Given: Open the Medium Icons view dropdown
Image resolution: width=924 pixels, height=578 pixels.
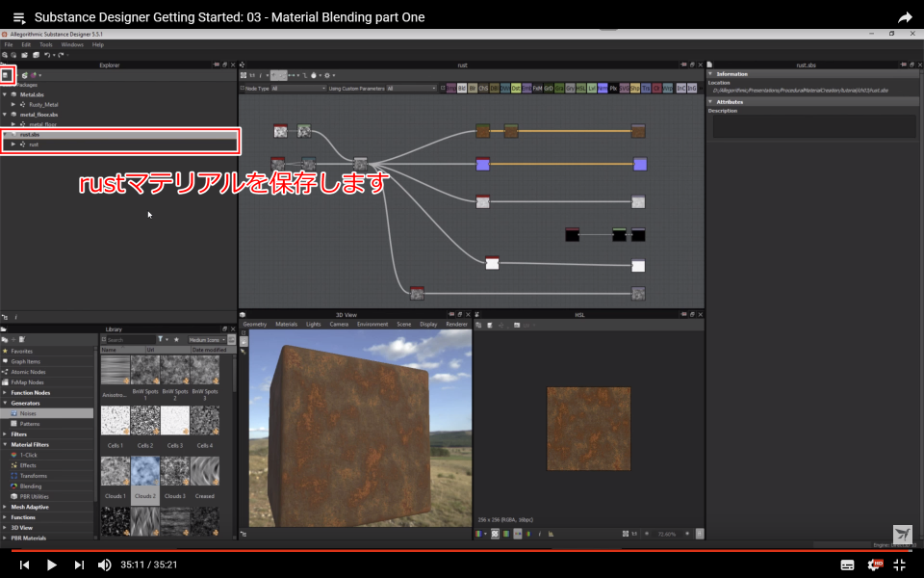Looking at the screenshot, I should point(207,340).
